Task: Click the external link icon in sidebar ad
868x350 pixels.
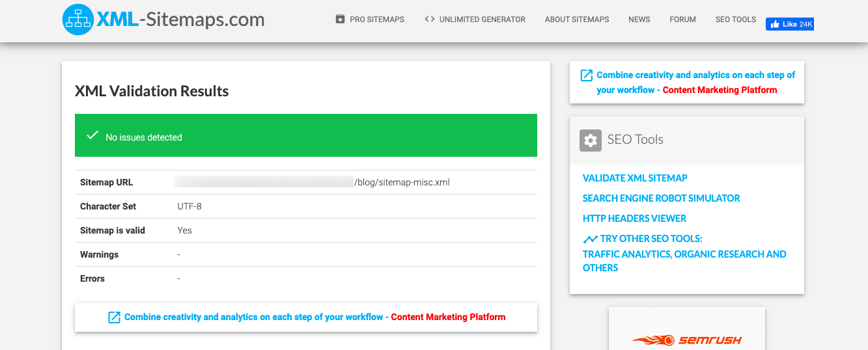Action: [587, 75]
